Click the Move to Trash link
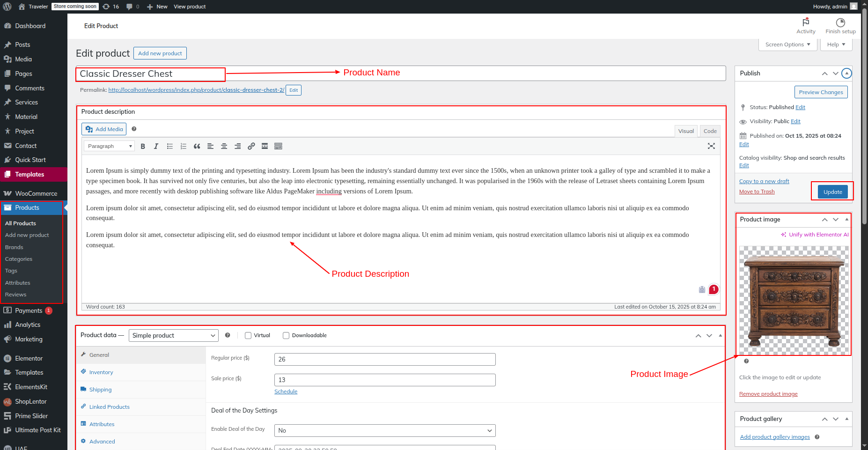Viewport: 868px width, 450px height. (x=757, y=192)
